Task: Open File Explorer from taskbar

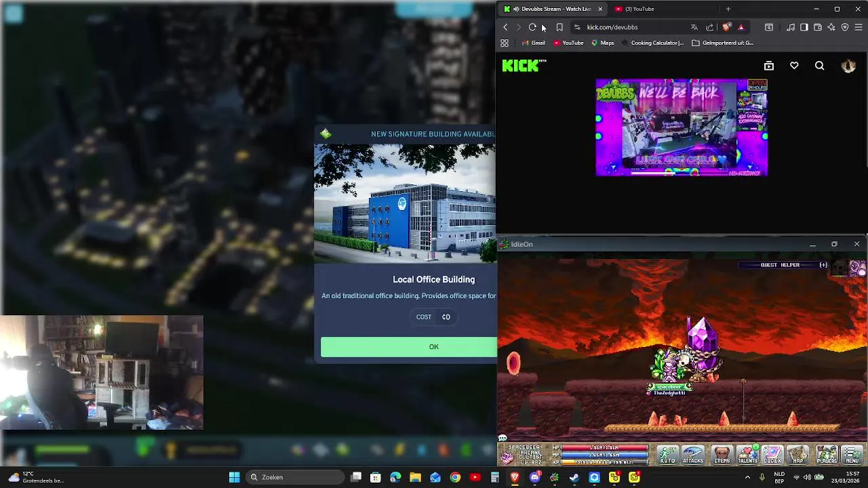Action: click(415, 477)
